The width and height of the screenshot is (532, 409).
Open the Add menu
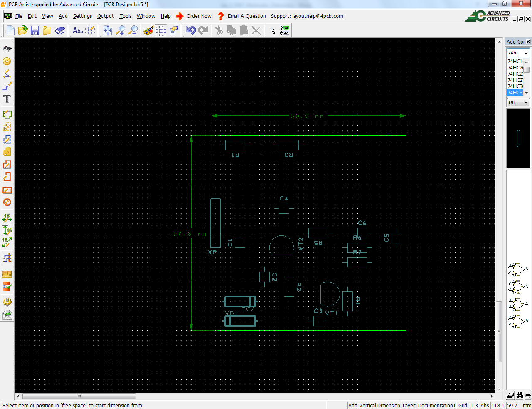(x=63, y=16)
